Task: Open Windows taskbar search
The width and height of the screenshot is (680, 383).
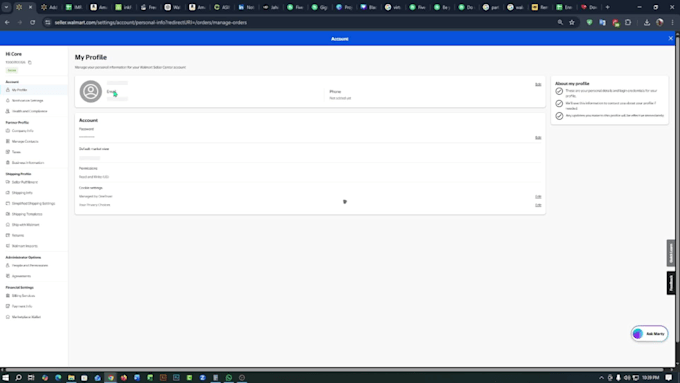Action: coord(18,378)
